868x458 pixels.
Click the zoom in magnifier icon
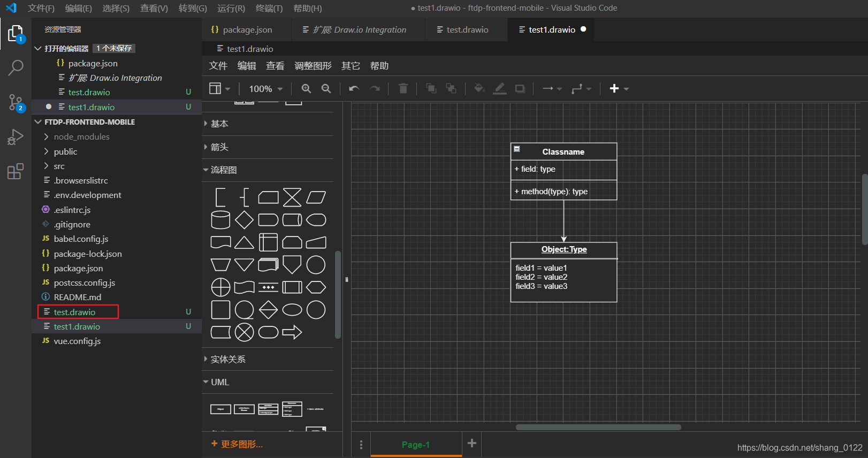(306, 89)
